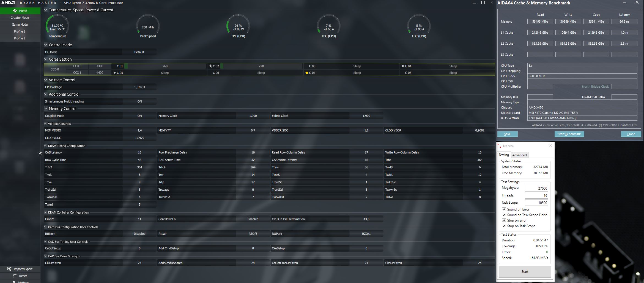Image resolution: width=644 pixels, height=283 pixels.
Task: Collapse the Additional Control section
Action: coord(46,94)
